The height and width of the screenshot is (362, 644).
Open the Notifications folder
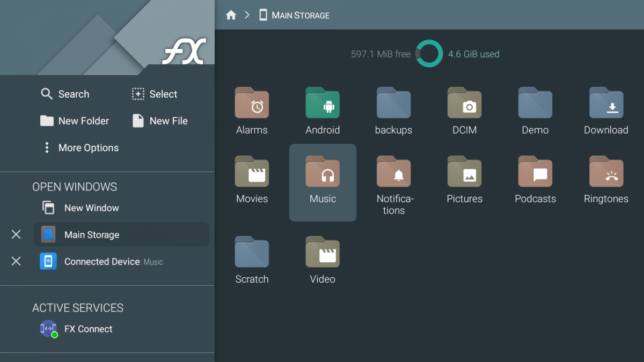pos(393,172)
